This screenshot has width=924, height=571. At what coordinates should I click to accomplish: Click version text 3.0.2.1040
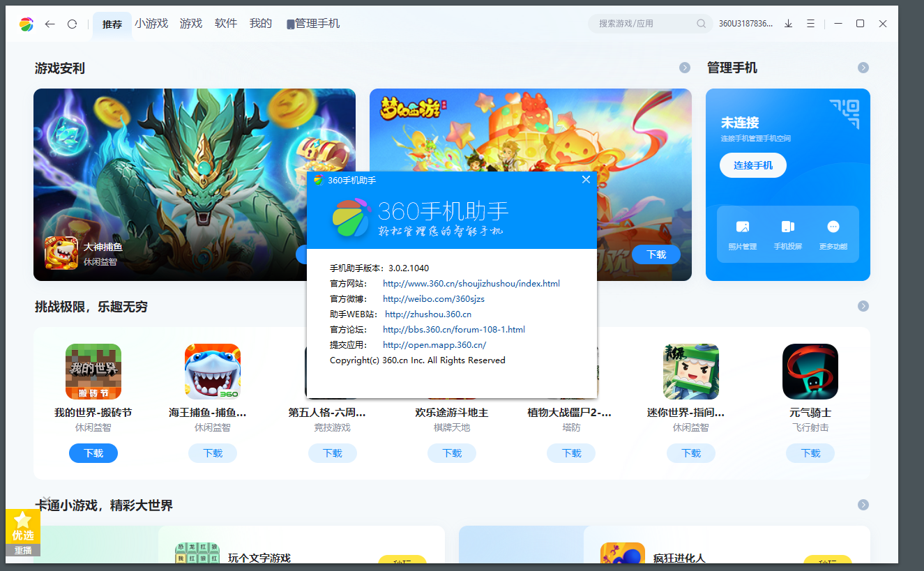click(408, 268)
